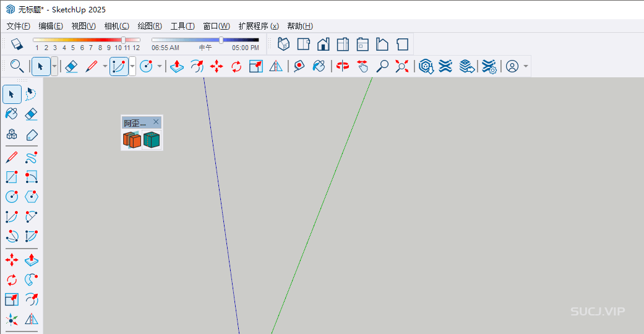
Task: Select the Lasso Select tool in left panel
Action: click(x=31, y=94)
